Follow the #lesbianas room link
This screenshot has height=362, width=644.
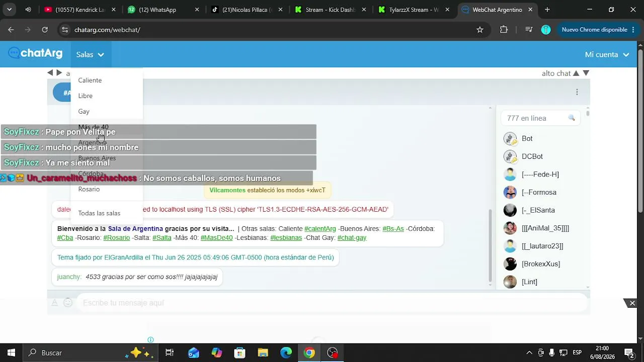click(x=286, y=238)
